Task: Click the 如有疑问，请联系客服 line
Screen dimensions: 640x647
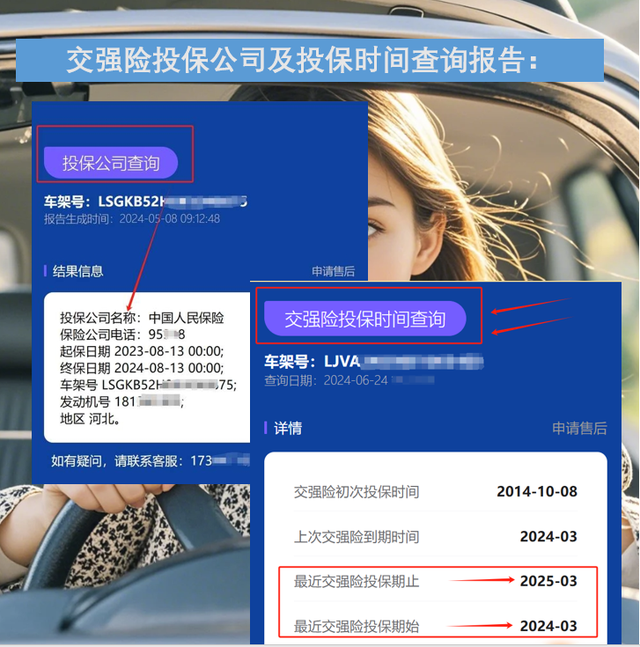Action: [150, 461]
